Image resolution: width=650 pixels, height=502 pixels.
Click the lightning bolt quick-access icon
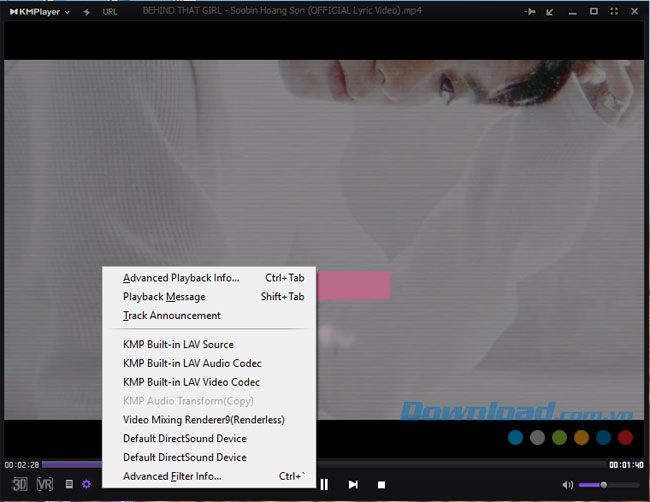87,12
